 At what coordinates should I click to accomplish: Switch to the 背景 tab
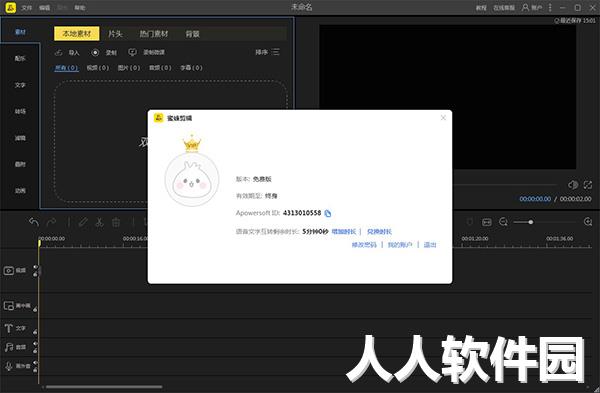(192, 34)
